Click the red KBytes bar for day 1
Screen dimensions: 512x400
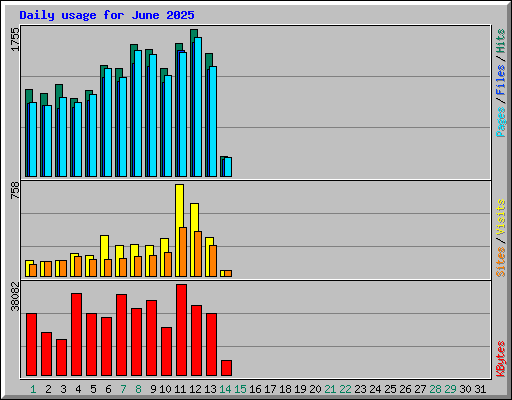31,344
